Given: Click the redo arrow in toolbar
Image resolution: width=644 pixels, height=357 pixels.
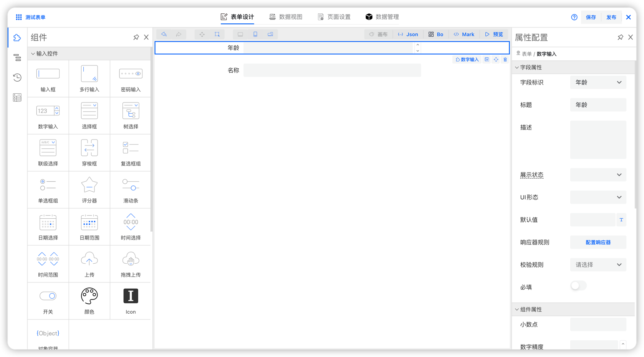Looking at the screenshot, I should coord(179,34).
